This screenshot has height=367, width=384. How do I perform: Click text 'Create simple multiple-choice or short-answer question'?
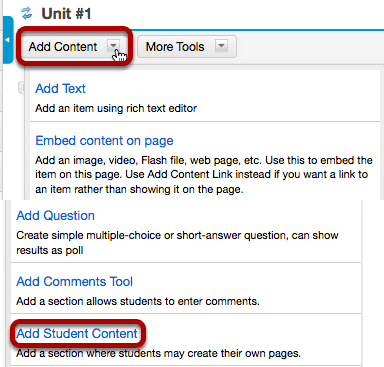point(152,235)
